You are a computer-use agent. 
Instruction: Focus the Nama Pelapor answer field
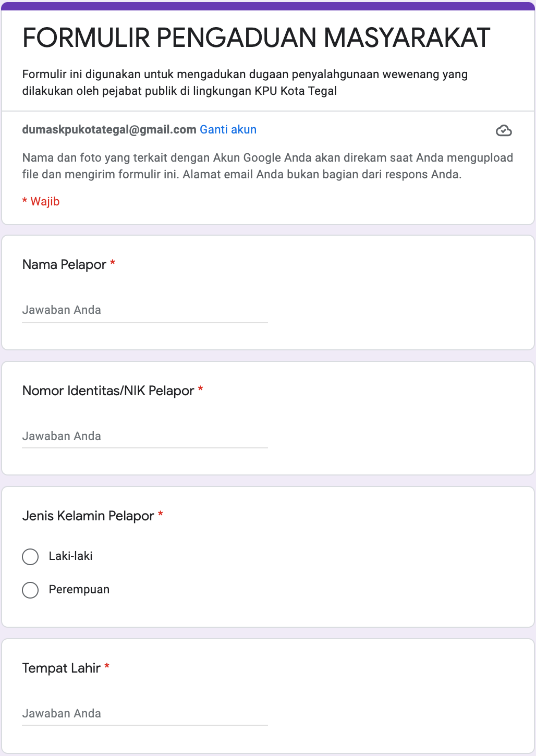point(144,310)
